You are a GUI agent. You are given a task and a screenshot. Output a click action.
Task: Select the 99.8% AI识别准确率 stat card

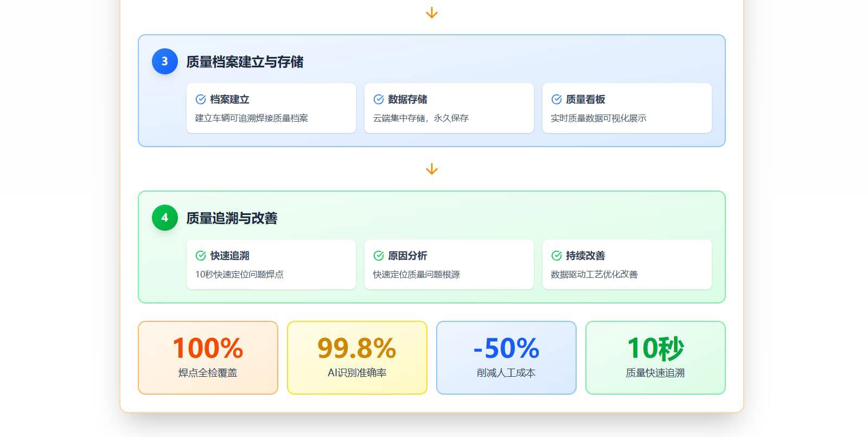pyautogui.click(x=357, y=358)
